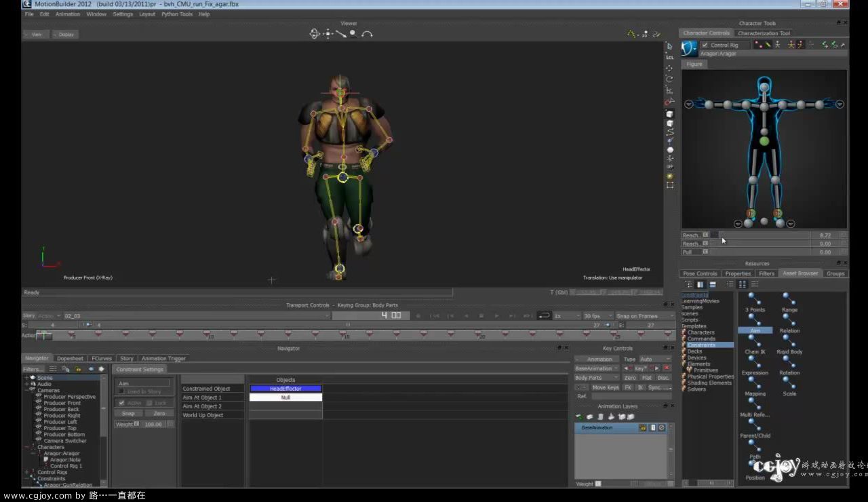Toggle mute icon on BaseAnimation layer
Viewport: 868px width, 502px height.
point(662,428)
